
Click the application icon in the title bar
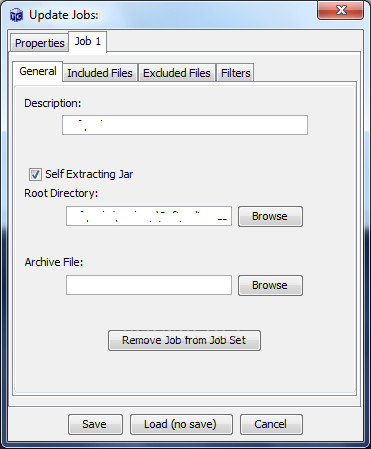[x=16, y=15]
